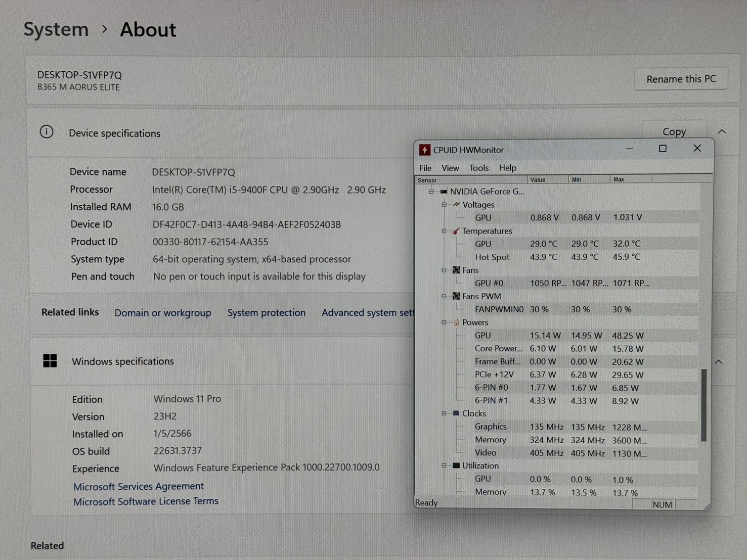Click the Windows logo icon beside Windows specifications
This screenshot has width=747, height=560.
pyautogui.click(x=50, y=361)
